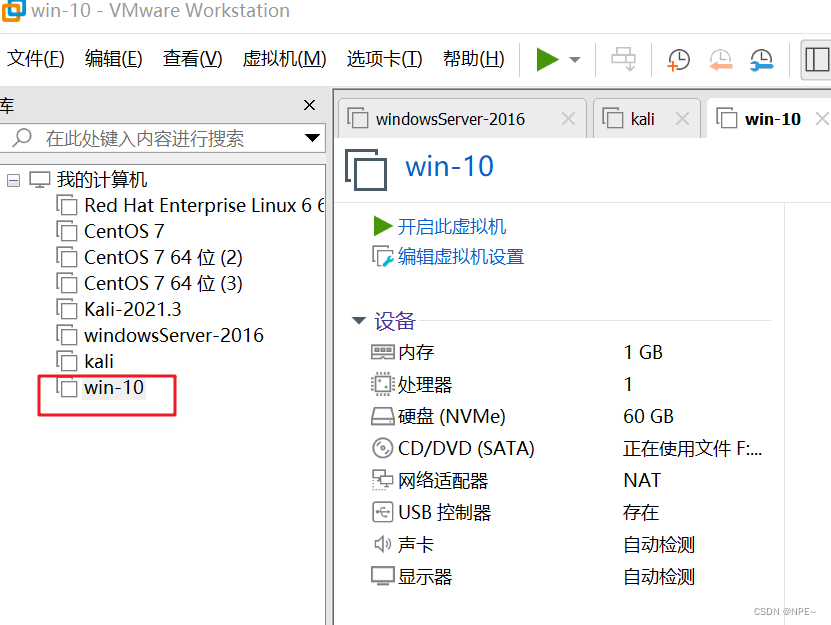Open the 选项卡(T) menu
The width and height of the screenshot is (831, 625).
click(x=384, y=58)
